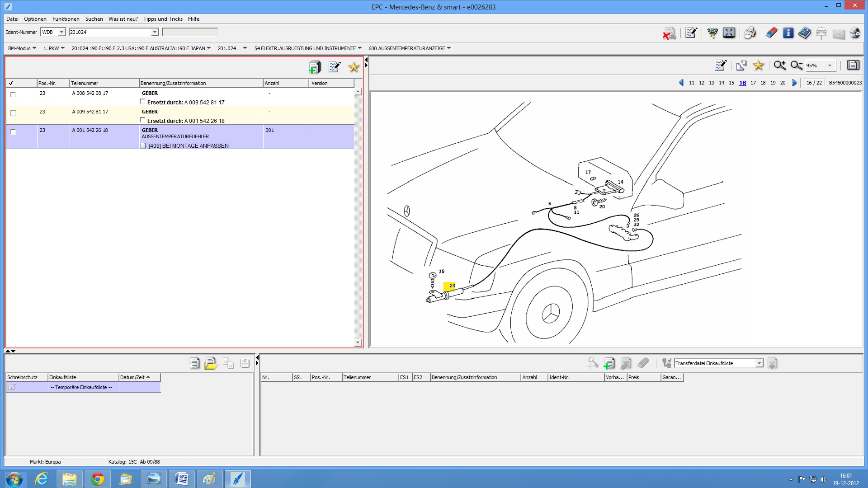This screenshot has height=488, width=868.
Task: Open notes editor in main toolbar
Action: pos(691,33)
